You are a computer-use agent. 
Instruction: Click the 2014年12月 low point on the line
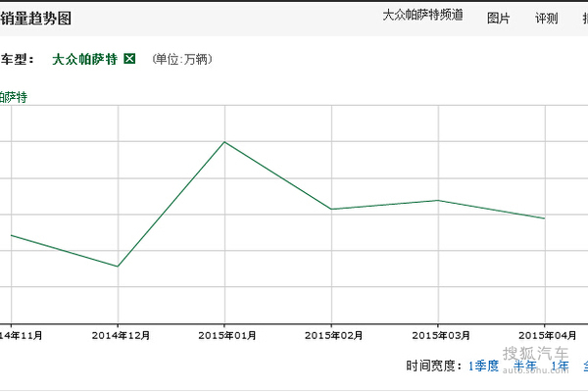pyautogui.click(x=119, y=266)
